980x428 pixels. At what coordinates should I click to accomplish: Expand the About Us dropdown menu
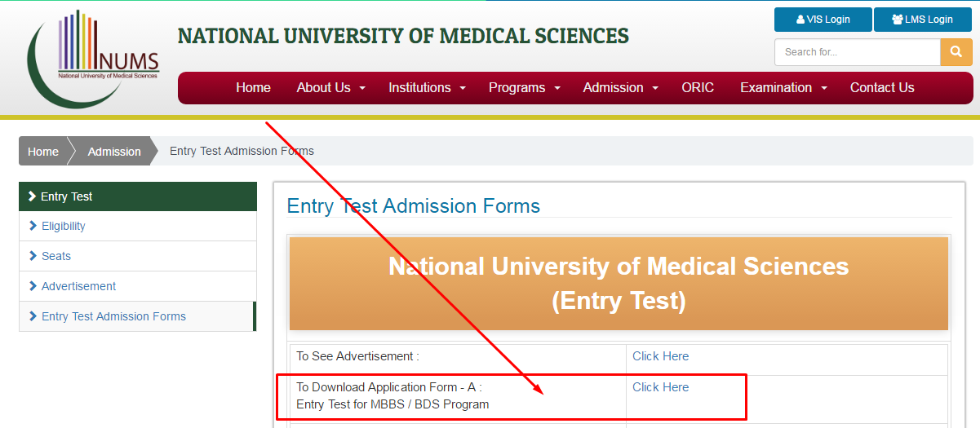(330, 88)
